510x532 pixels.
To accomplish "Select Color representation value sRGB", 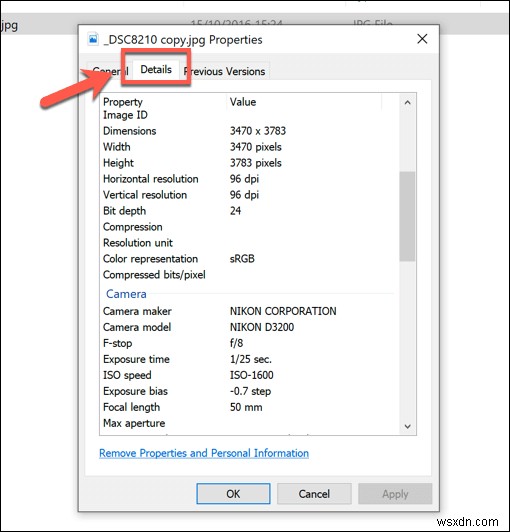I will point(242,259).
